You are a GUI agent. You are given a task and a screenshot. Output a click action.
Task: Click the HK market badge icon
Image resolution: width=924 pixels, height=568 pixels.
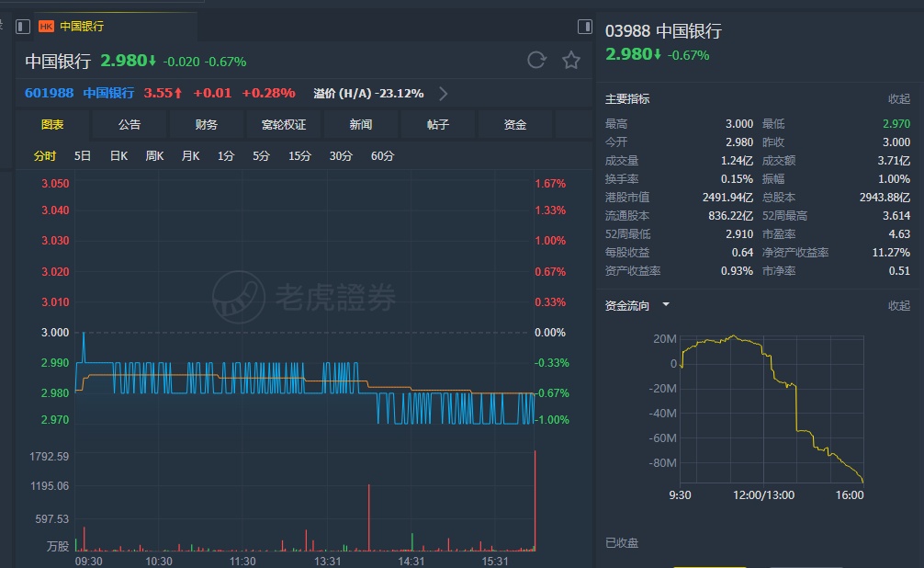46,27
